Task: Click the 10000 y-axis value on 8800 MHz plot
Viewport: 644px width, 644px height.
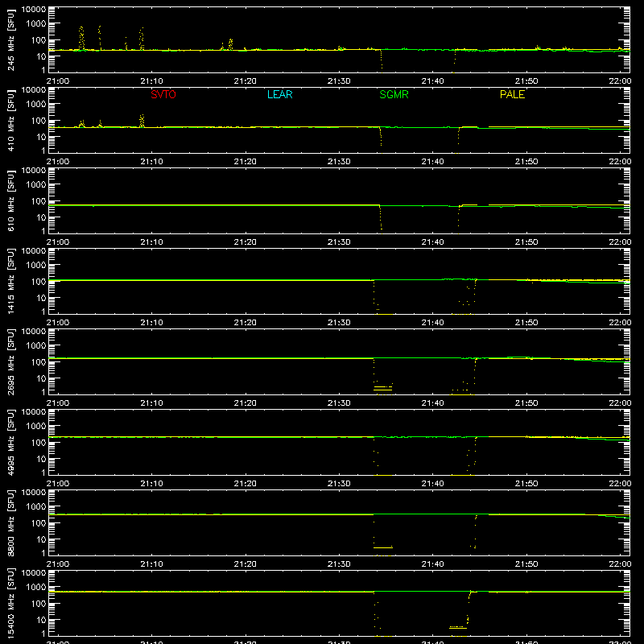Action: 34,493
